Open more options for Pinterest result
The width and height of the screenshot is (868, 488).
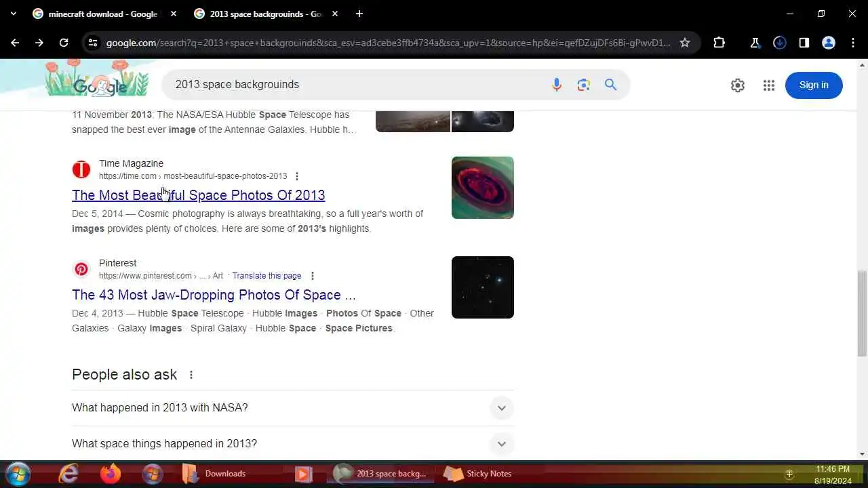(x=312, y=276)
